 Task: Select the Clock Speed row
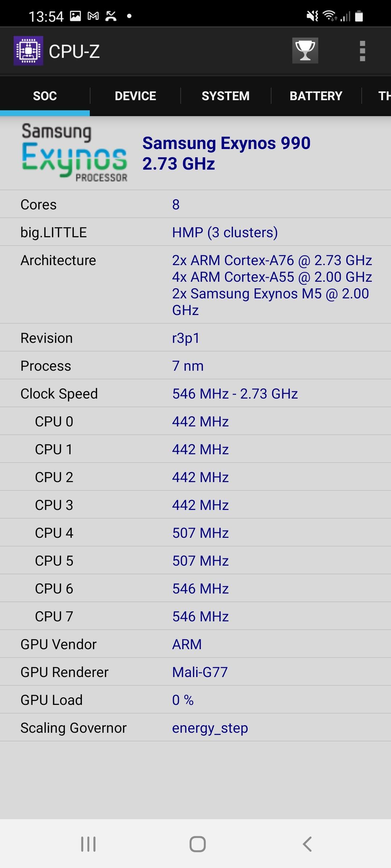click(195, 393)
